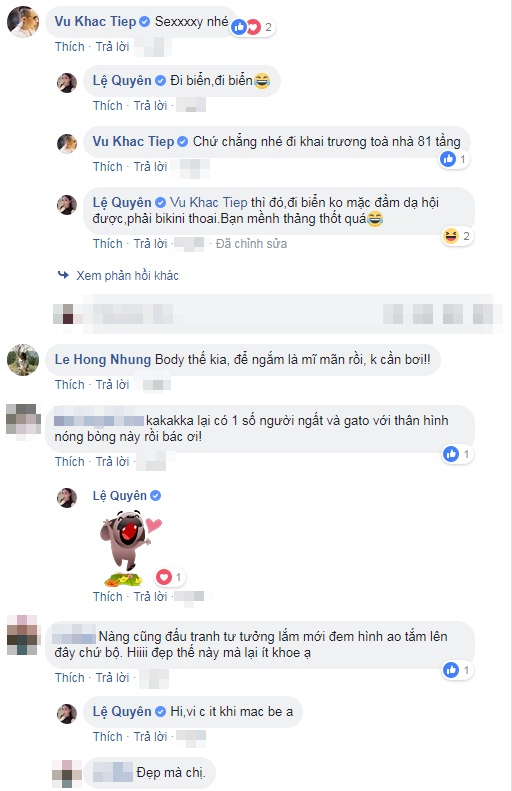
Task: Click the verified badge beside Vu Khac Tiep's top comment
Action: (144, 22)
